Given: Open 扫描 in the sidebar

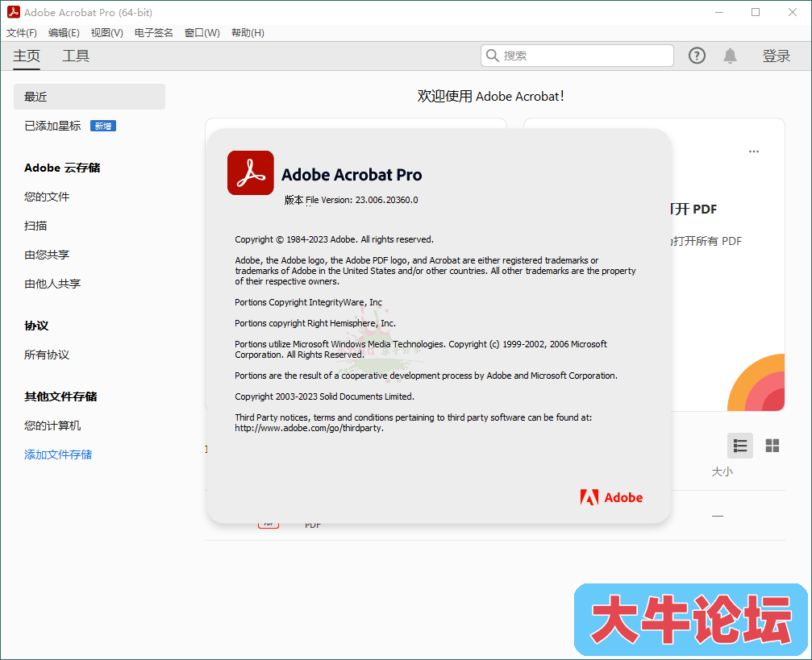Looking at the screenshot, I should point(35,226).
